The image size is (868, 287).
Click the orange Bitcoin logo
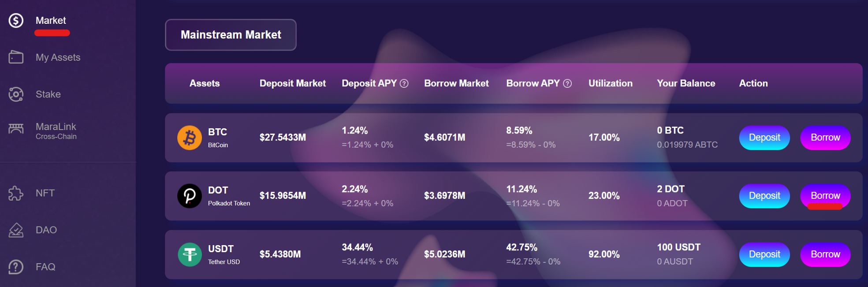coord(190,138)
